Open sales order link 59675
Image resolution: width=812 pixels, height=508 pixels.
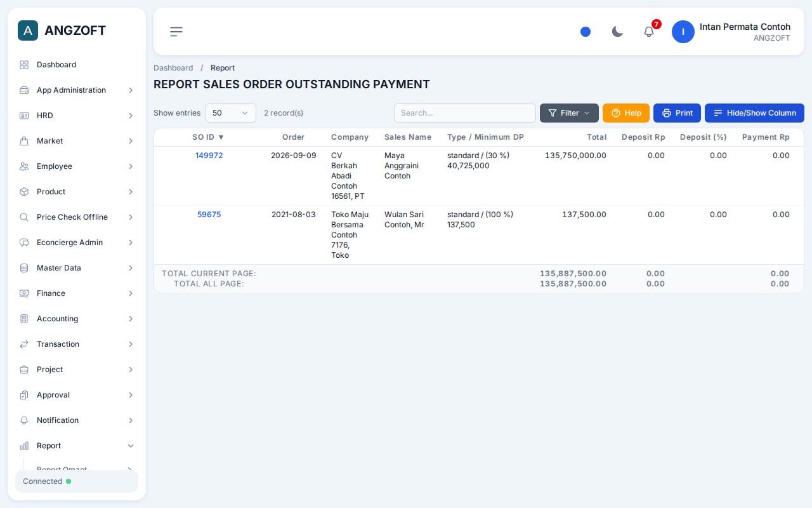(209, 215)
